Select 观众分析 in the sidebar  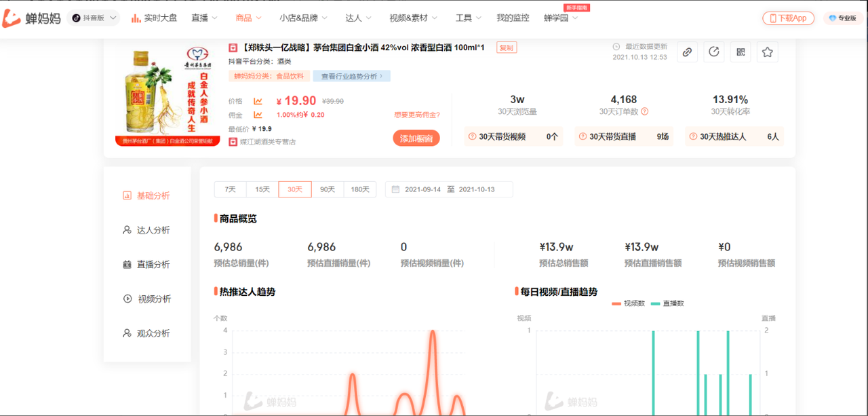(x=146, y=333)
